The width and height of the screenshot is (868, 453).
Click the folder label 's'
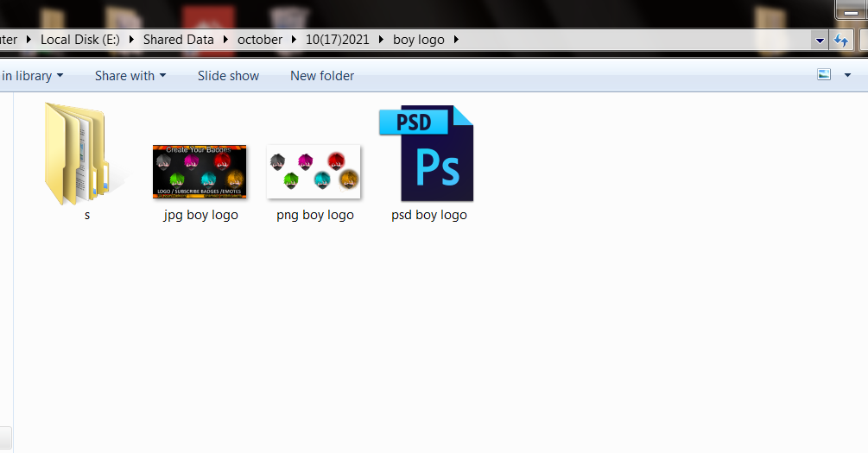click(87, 215)
